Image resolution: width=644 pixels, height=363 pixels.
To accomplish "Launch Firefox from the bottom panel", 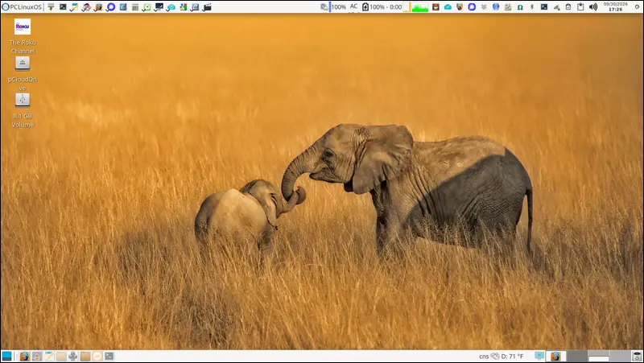I will 25,356.
